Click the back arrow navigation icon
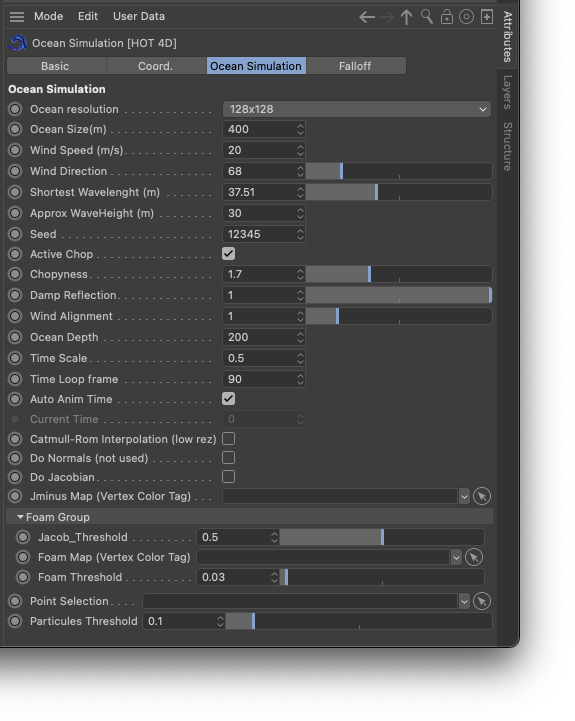The width and height of the screenshot is (575, 721). 367,17
